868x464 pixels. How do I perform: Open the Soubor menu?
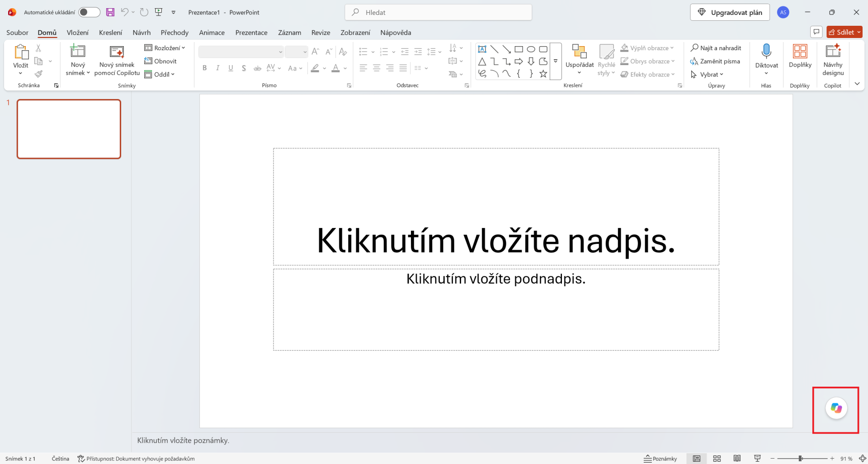17,33
